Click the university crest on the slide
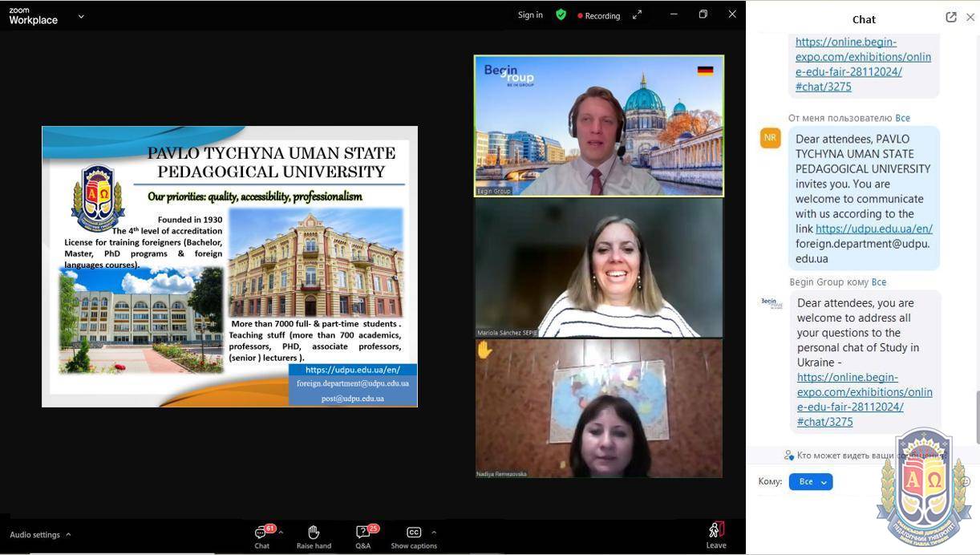 point(98,198)
